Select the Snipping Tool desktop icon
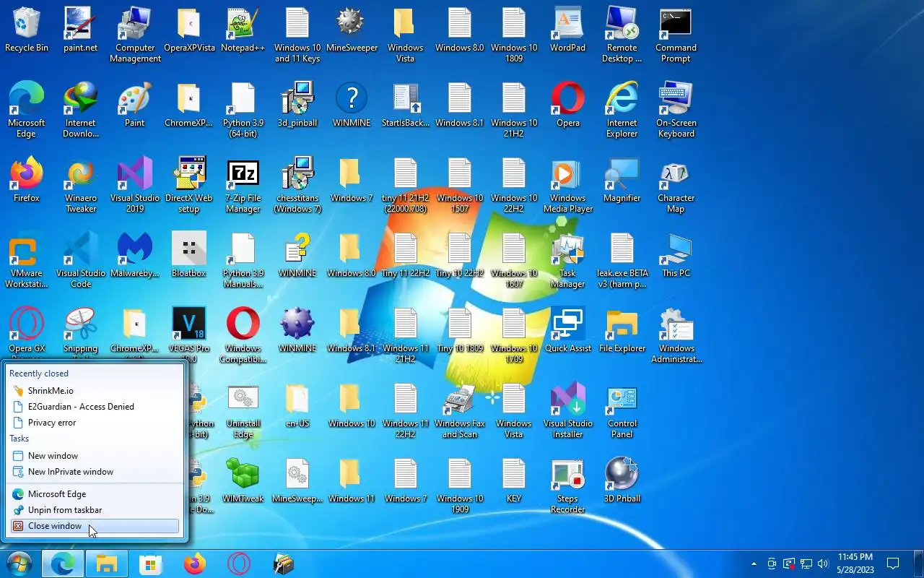 pyautogui.click(x=81, y=332)
